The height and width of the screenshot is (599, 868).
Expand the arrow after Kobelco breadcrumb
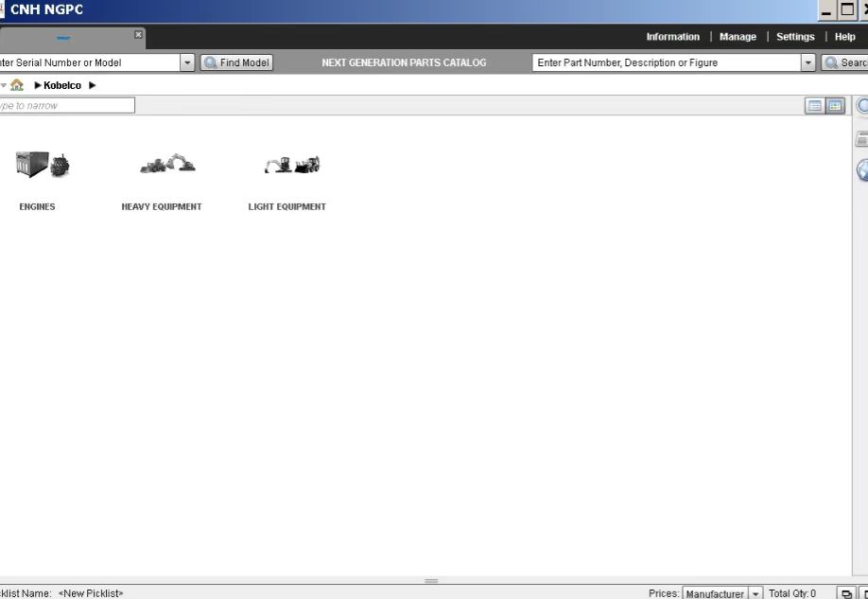[93, 85]
